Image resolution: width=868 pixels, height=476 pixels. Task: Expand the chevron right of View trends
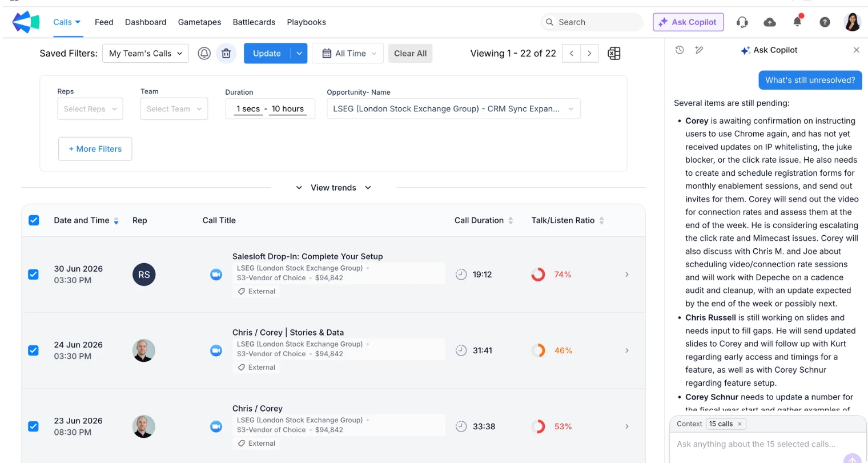point(368,188)
